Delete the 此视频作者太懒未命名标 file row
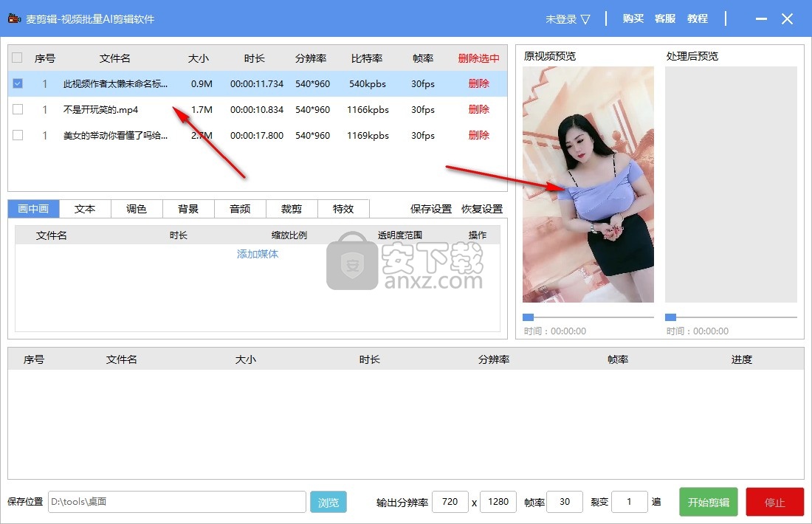 tap(479, 83)
